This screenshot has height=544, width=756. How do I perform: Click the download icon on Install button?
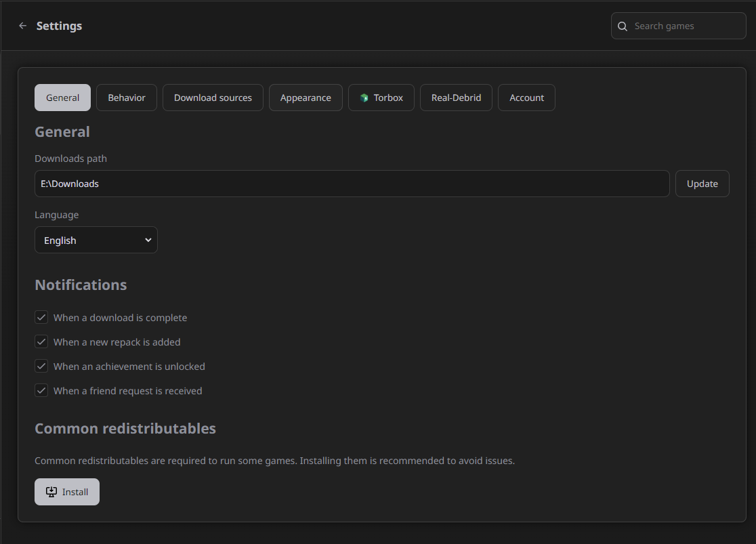click(x=51, y=492)
